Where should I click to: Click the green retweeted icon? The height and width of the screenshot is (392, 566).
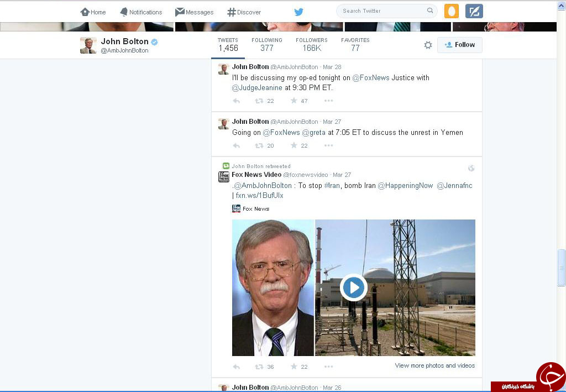pos(226,166)
